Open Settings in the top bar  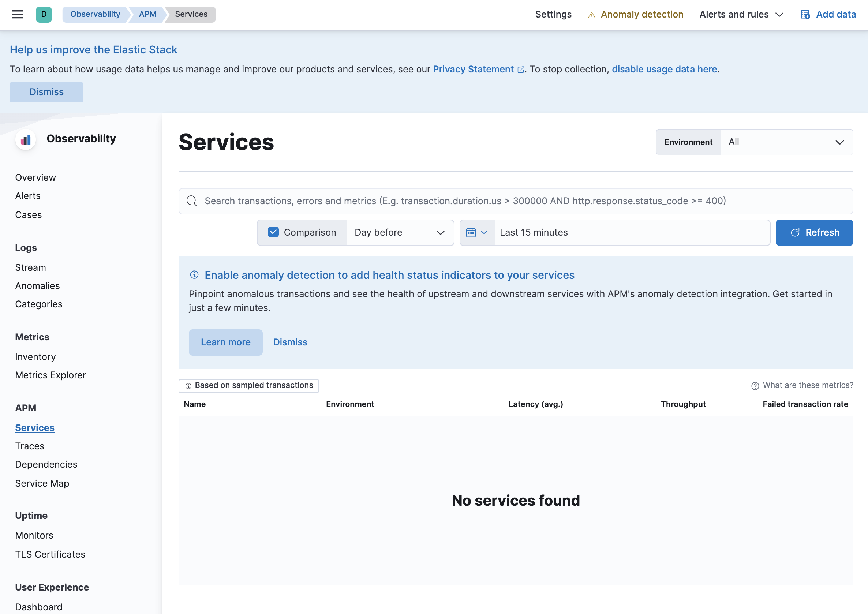pyautogui.click(x=553, y=14)
